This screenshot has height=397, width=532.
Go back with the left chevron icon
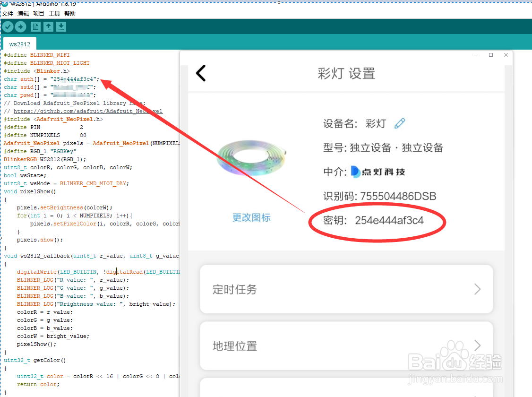point(201,73)
